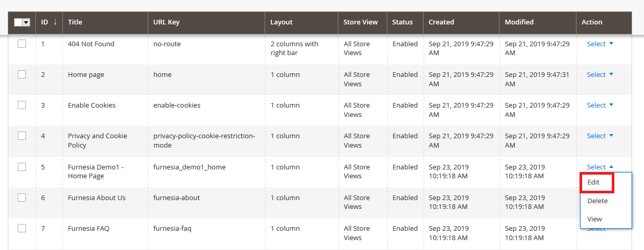Screen dimensions: 644x250
Task: Open Select menu for Enable Cookies row
Action: (x=600, y=106)
